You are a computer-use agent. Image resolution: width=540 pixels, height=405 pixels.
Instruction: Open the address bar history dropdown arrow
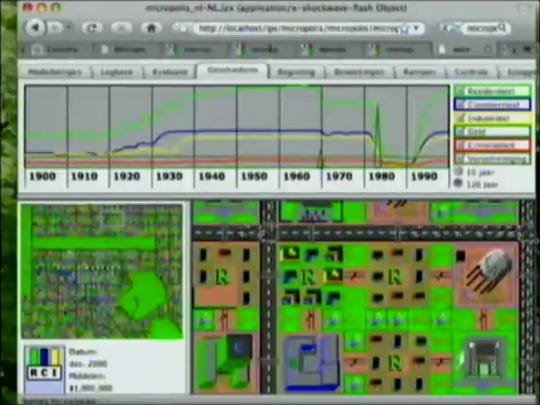416,28
